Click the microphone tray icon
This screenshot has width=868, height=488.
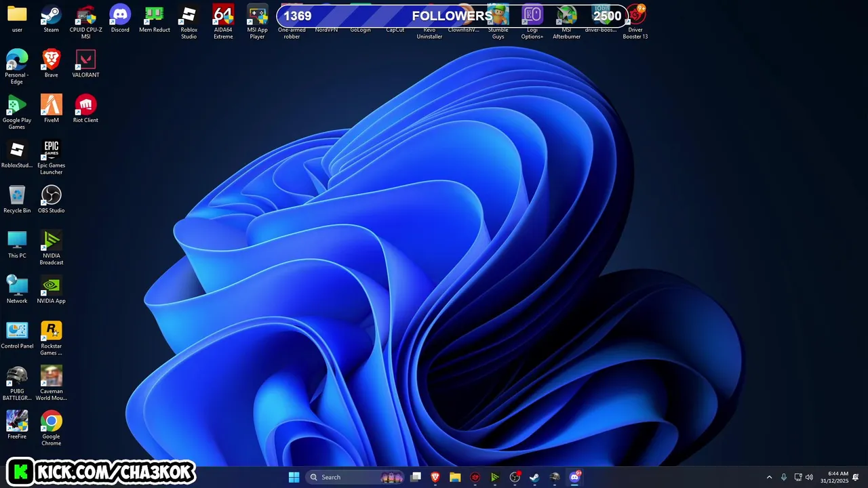click(784, 477)
